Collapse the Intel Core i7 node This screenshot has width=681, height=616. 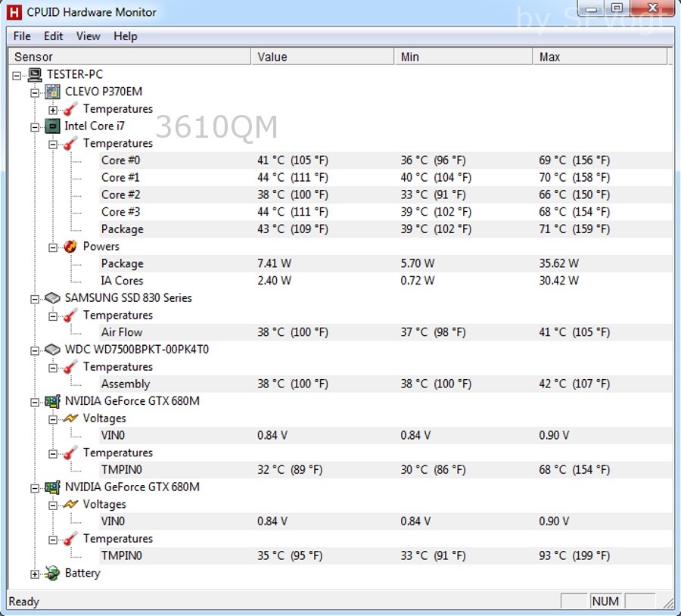tap(35, 127)
